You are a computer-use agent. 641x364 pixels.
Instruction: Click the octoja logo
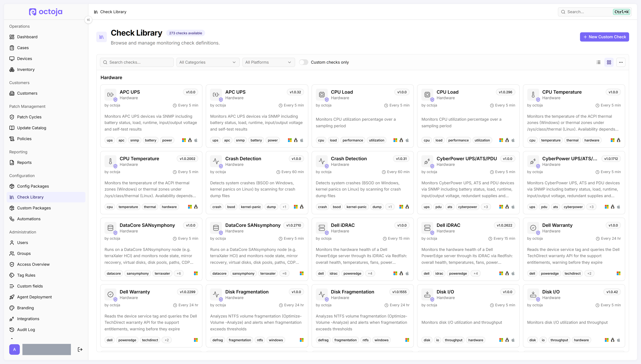click(46, 12)
